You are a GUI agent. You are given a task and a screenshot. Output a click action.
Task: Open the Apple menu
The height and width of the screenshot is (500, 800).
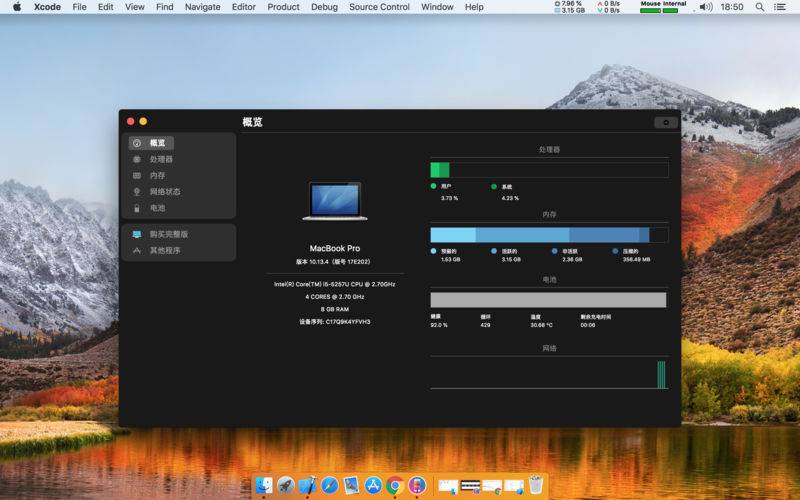click(x=17, y=7)
